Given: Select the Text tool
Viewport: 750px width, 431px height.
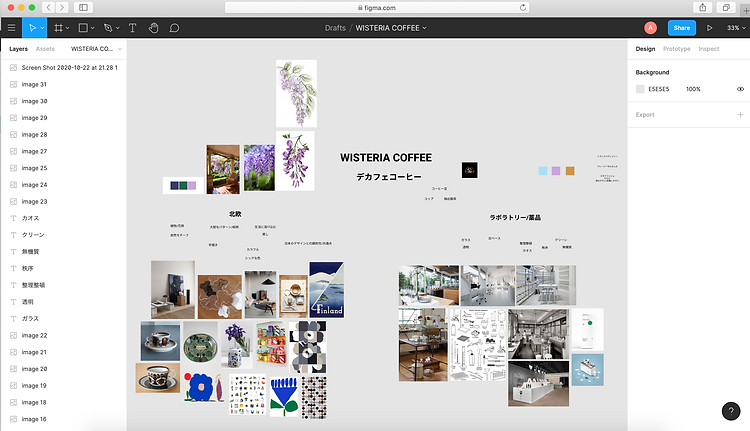Looking at the screenshot, I should coord(132,28).
